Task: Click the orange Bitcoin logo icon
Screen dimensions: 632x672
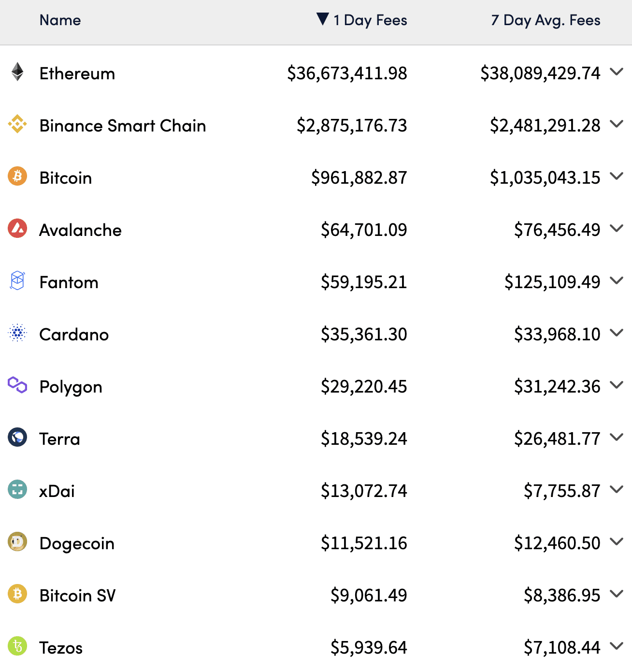Action: 17,176
